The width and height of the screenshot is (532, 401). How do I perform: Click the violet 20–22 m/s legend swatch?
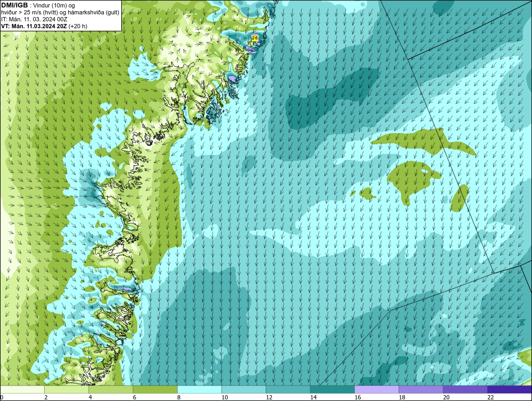465,389
